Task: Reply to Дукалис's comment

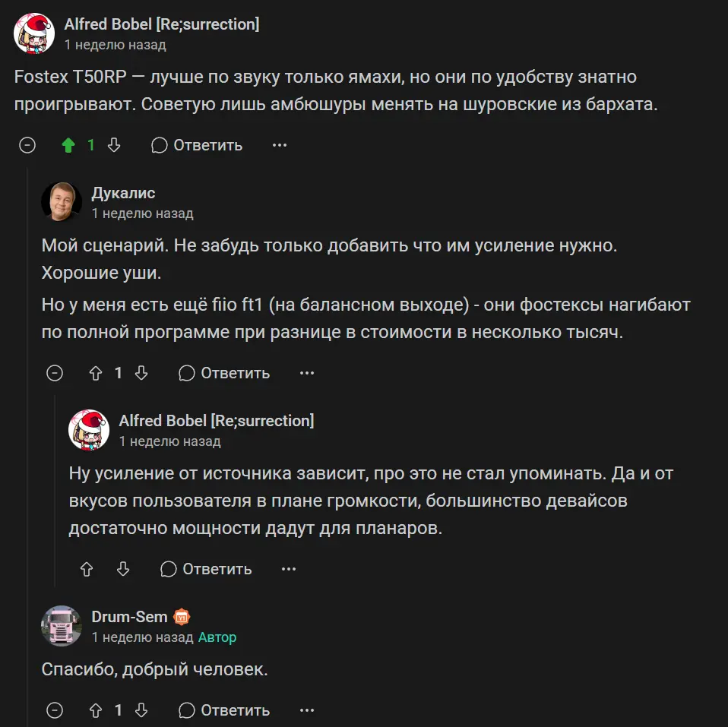Action: click(x=224, y=373)
